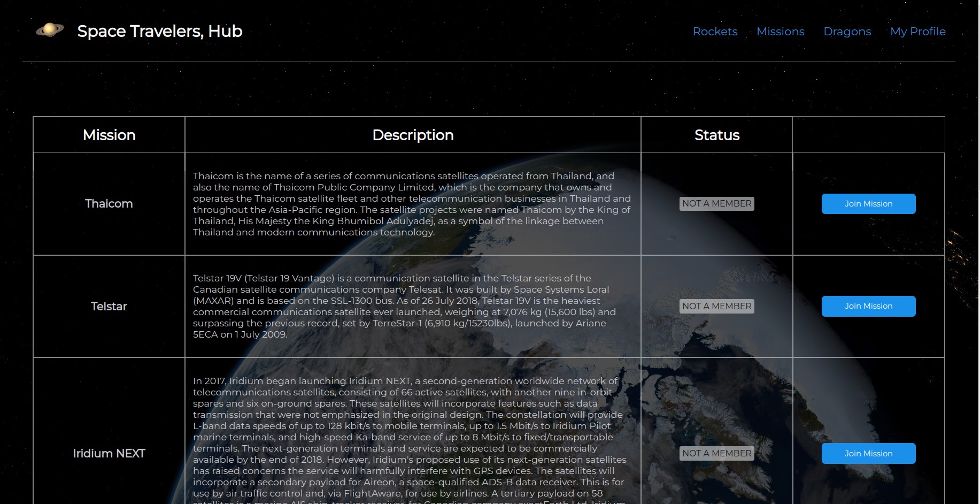980x504 pixels.
Task: Click the Mission column header
Action: [109, 135]
